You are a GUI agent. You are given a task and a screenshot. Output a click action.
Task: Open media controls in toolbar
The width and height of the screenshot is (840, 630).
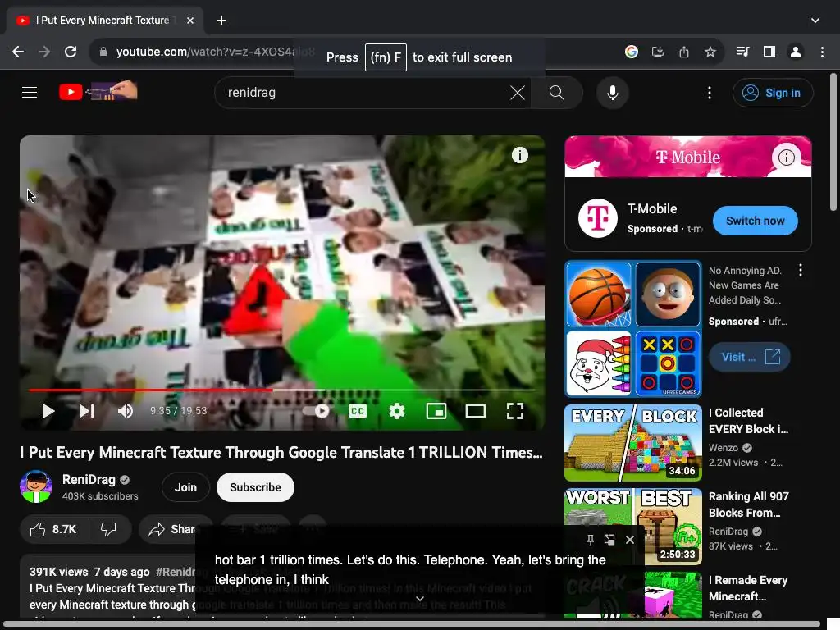[x=742, y=52]
